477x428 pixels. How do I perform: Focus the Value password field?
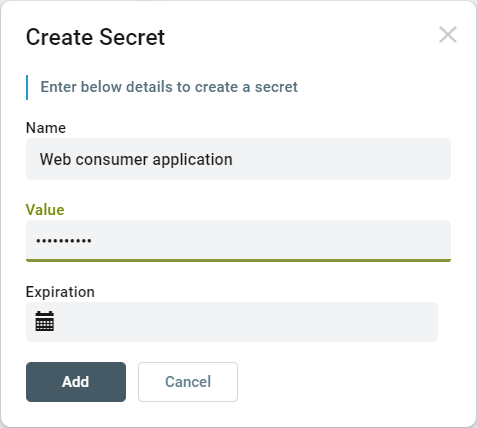[238, 240]
